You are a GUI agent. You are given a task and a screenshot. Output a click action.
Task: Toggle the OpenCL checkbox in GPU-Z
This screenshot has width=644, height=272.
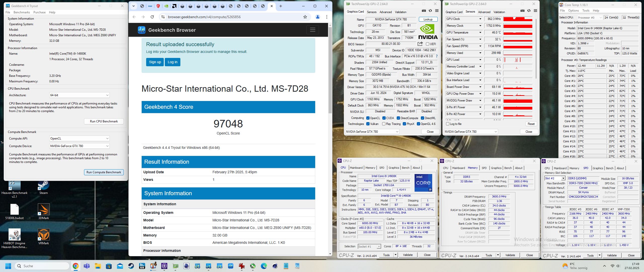click(368, 118)
